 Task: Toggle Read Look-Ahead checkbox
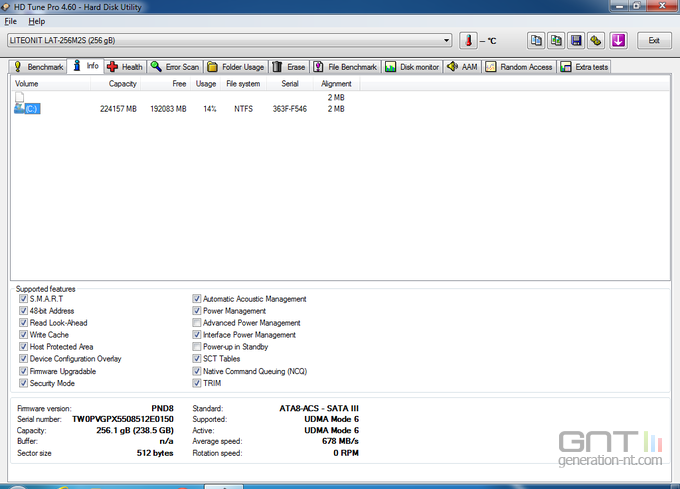23,323
